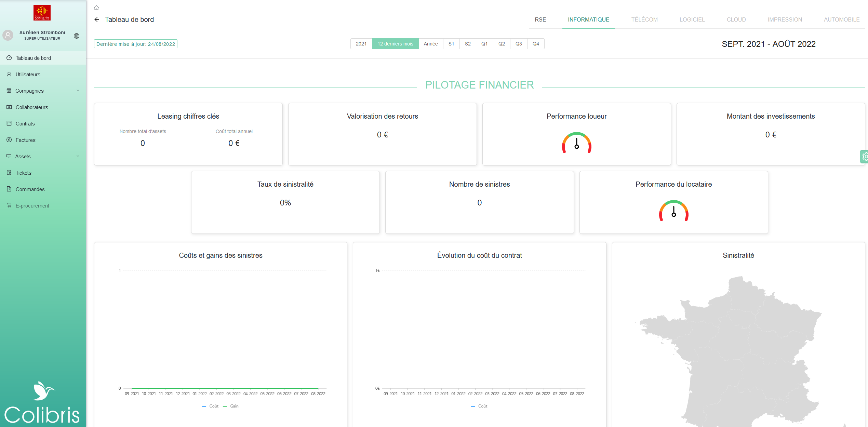Screen dimensions: 868x427
Task: Open Tickets from the sidebar
Action: (23, 173)
